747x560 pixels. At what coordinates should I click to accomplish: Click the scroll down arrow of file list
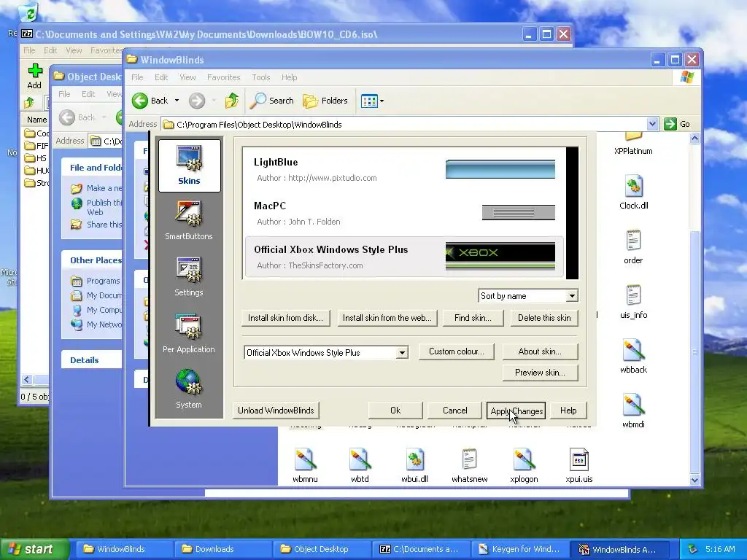click(694, 480)
